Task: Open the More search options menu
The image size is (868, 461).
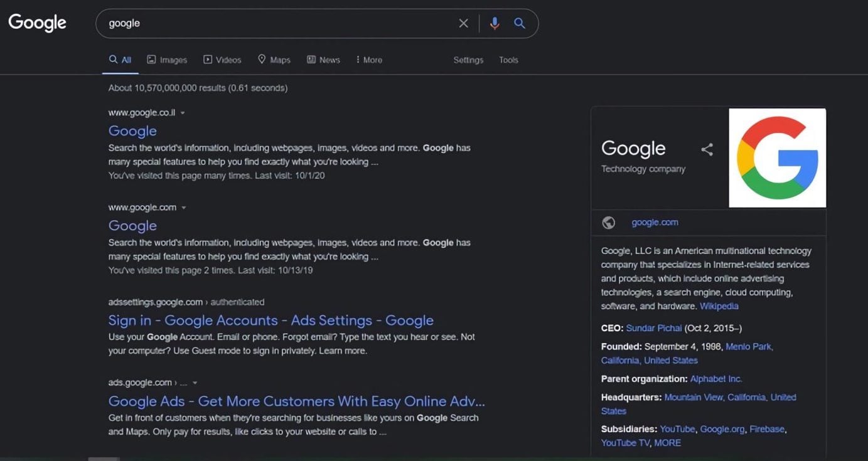Action: coord(368,60)
